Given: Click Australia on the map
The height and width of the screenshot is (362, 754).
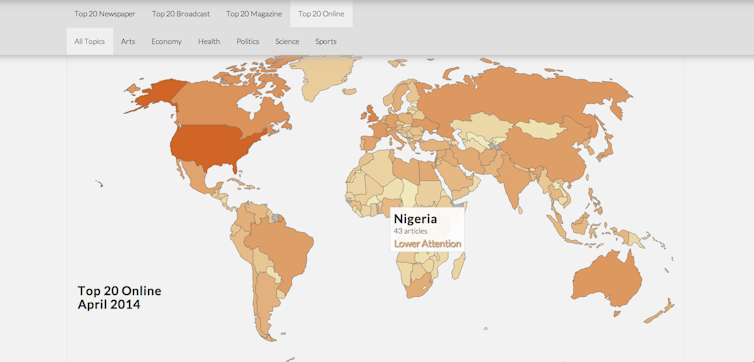Looking at the screenshot, I should click(607, 279).
